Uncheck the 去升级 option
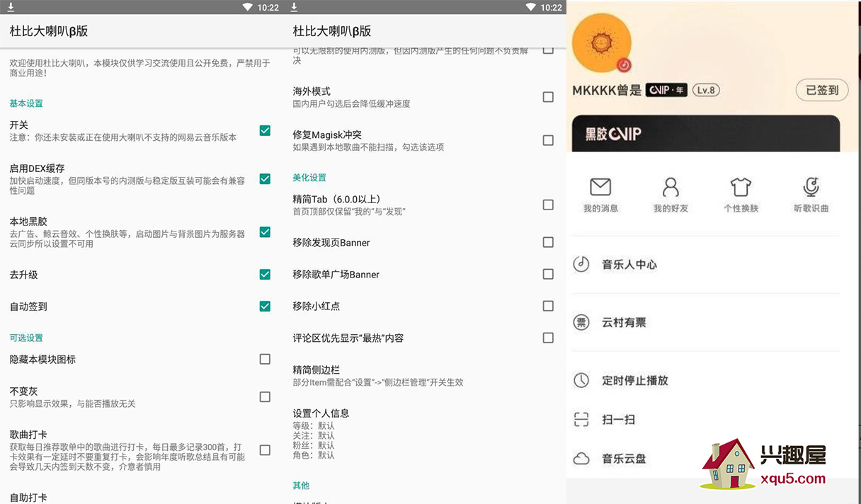The height and width of the screenshot is (504, 861). (265, 274)
